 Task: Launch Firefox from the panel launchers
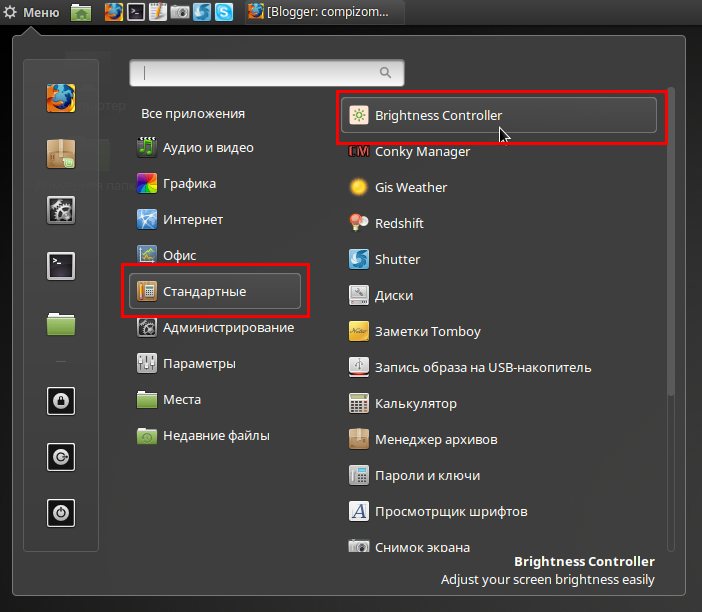(114, 12)
